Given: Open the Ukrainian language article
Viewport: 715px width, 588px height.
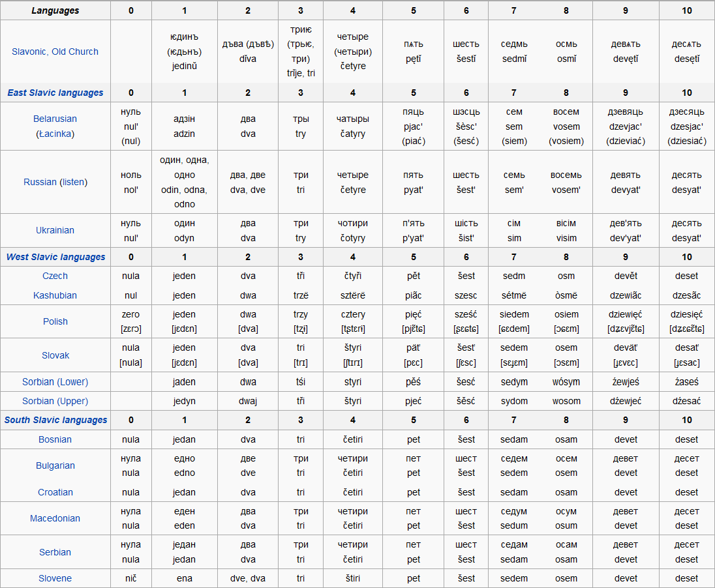Looking at the screenshot, I should coord(55,230).
